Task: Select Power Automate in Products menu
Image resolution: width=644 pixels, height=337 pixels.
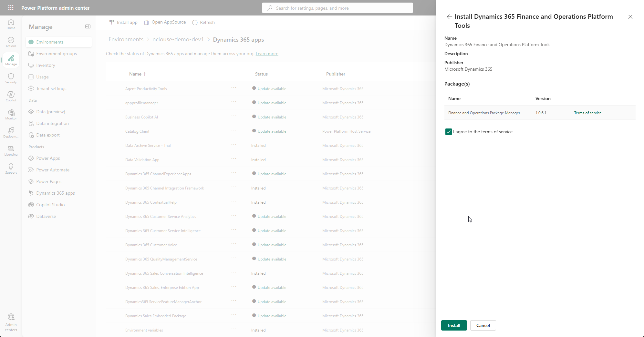Action: pyautogui.click(x=53, y=170)
